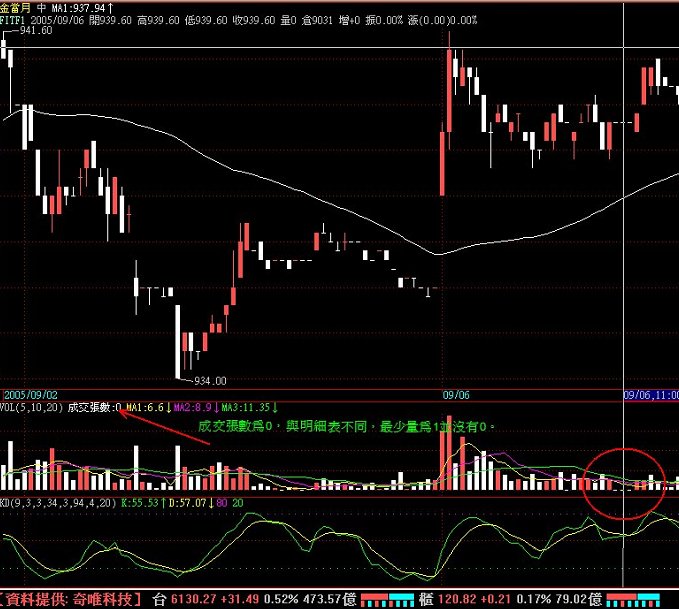The height and width of the screenshot is (609, 679).
Task: Click the 941.60 high price label
Action: point(36,30)
